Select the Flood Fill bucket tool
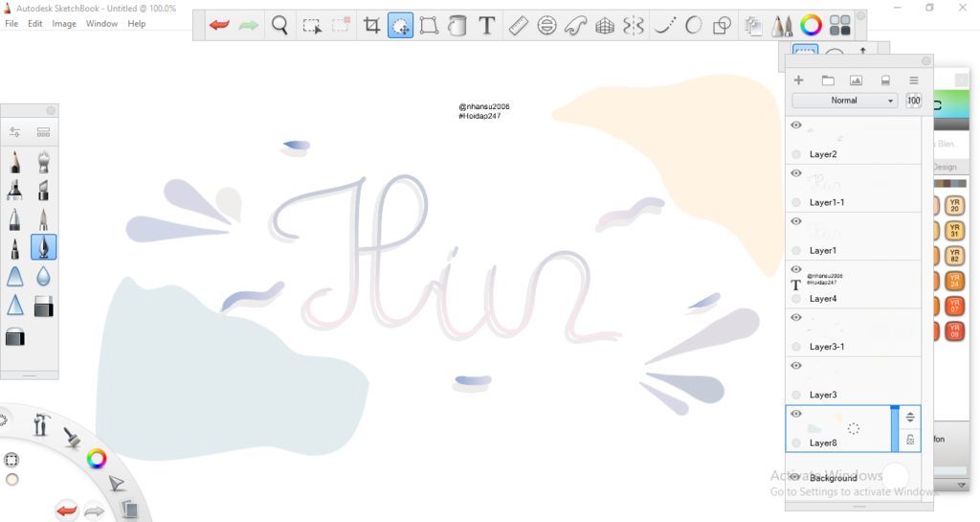Image resolution: width=980 pixels, height=522 pixels. click(457, 25)
